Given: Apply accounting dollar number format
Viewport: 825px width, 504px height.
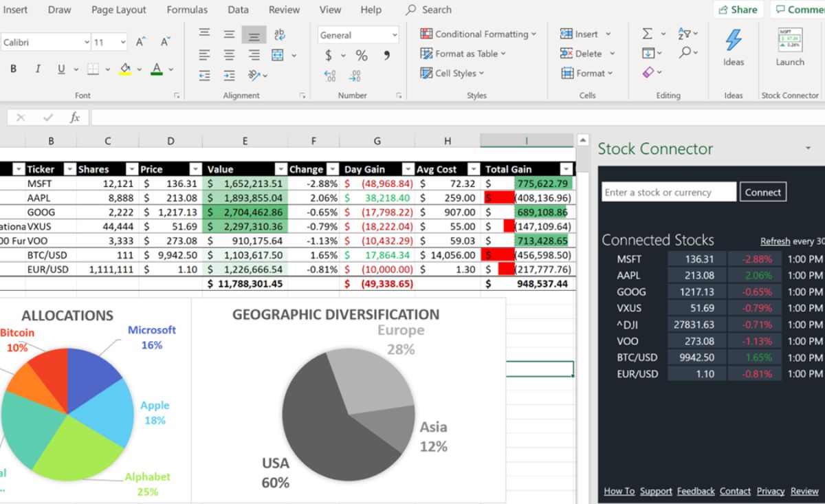Looking at the screenshot, I should click(329, 56).
